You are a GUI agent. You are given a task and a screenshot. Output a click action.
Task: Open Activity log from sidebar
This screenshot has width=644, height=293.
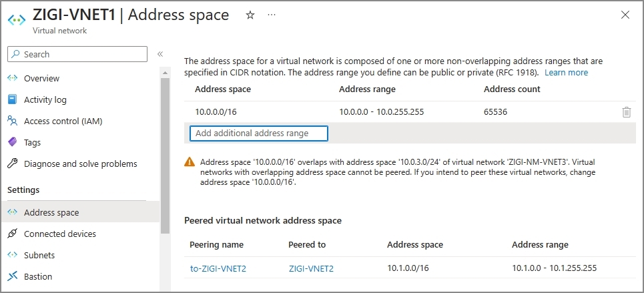45,100
